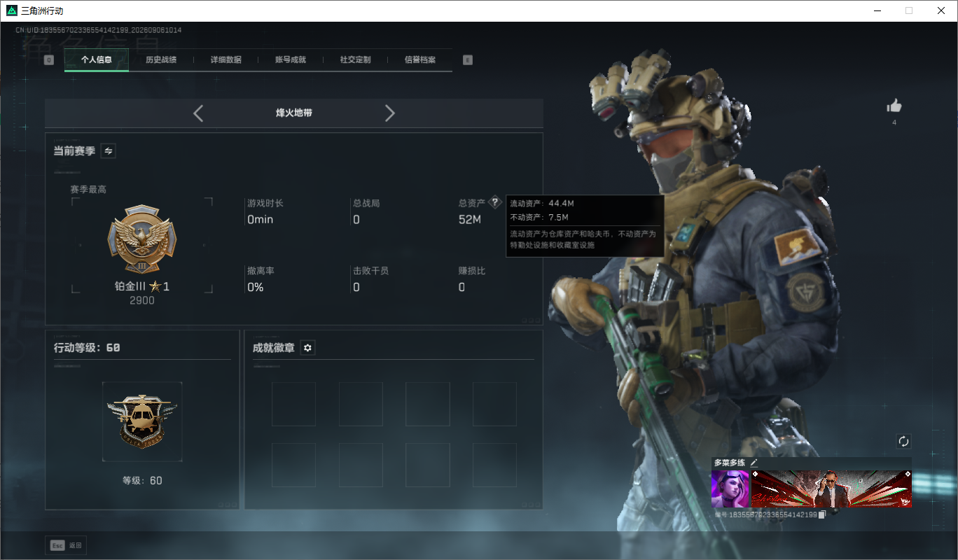Click the 撤离率 value 0%
958x560 pixels.
(x=256, y=287)
